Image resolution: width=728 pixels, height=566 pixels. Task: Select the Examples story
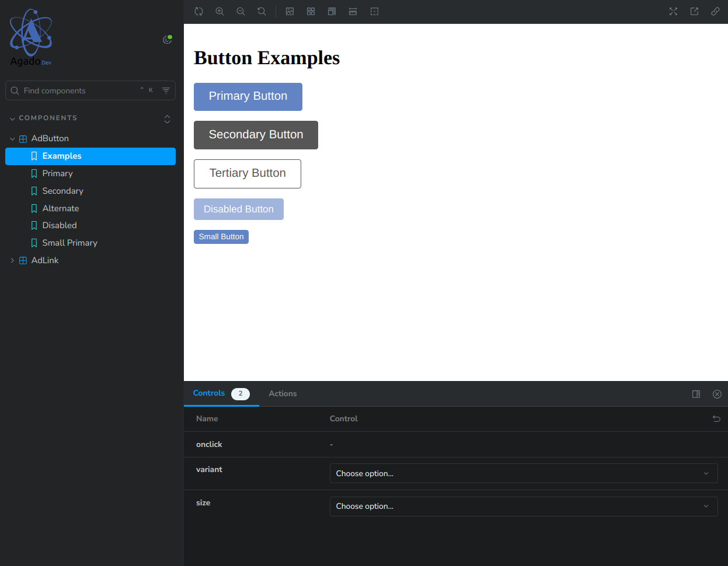tap(90, 156)
